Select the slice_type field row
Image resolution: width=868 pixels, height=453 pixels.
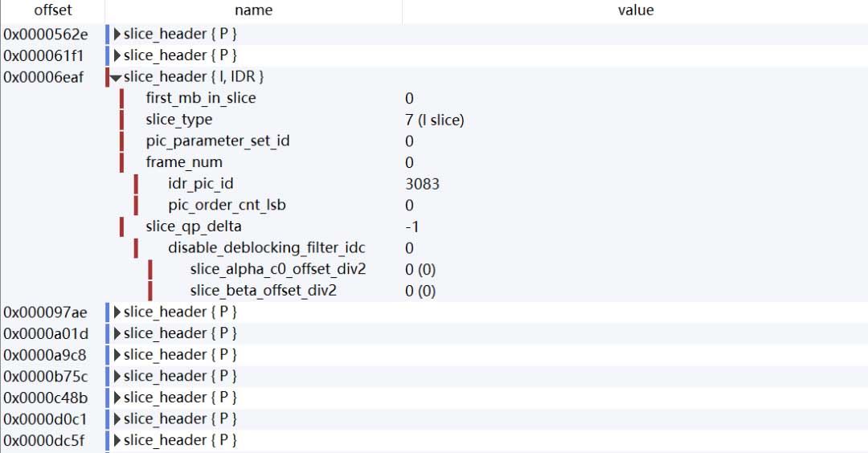179,120
